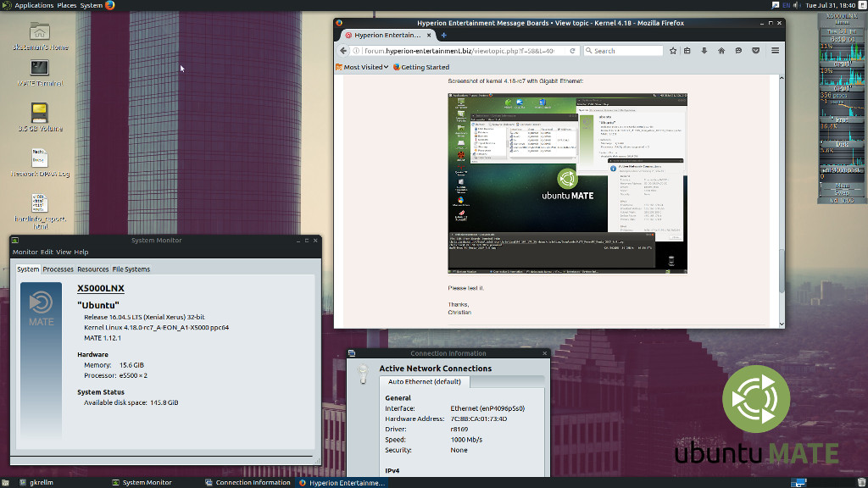Switch to the System tab in System Monitor

point(28,269)
